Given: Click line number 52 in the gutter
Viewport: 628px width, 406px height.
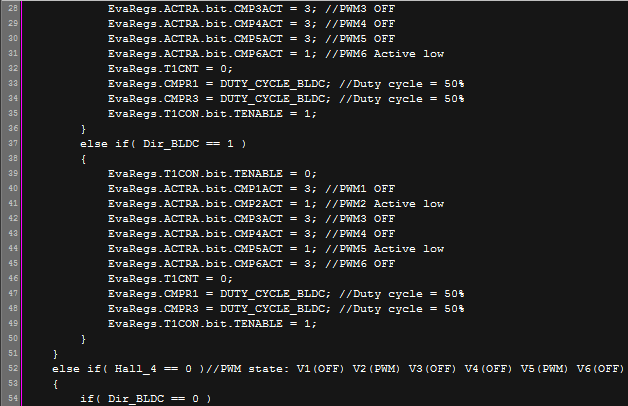Looking at the screenshot, I should (x=15, y=368).
